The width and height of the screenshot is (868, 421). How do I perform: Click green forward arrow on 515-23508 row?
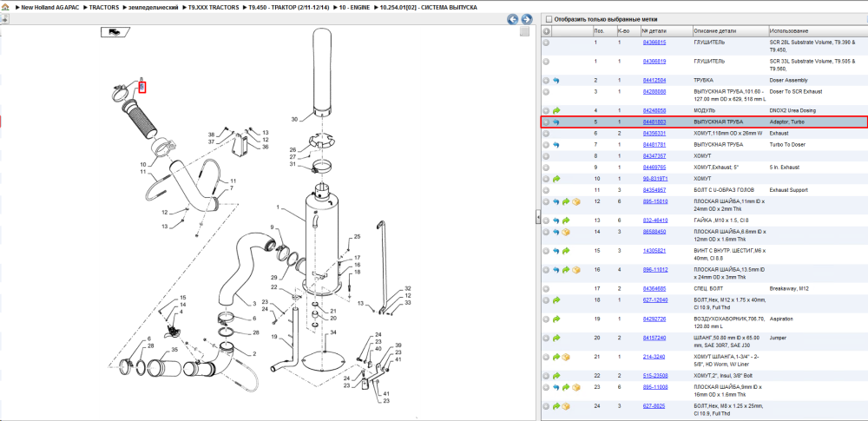556,376
